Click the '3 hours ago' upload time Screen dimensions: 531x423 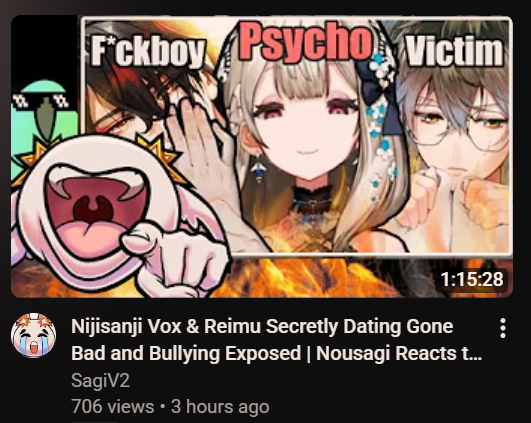220,406
